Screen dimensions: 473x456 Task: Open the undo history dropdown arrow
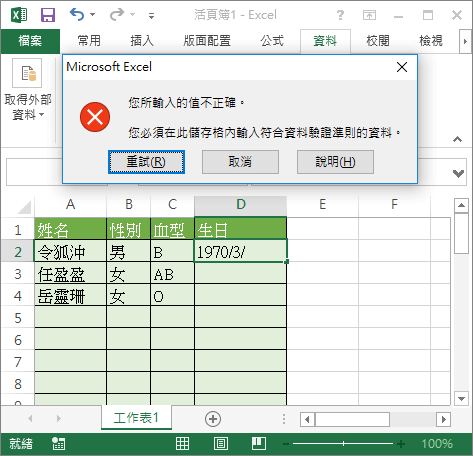[x=92, y=15]
